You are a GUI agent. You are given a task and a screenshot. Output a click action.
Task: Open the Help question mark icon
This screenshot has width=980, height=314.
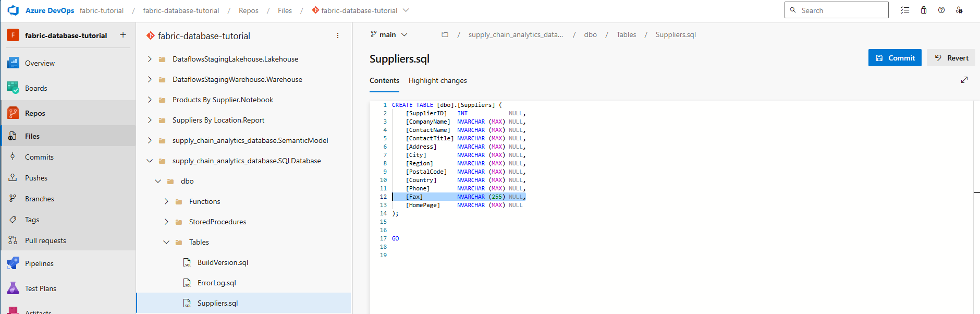(x=941, y=10)
